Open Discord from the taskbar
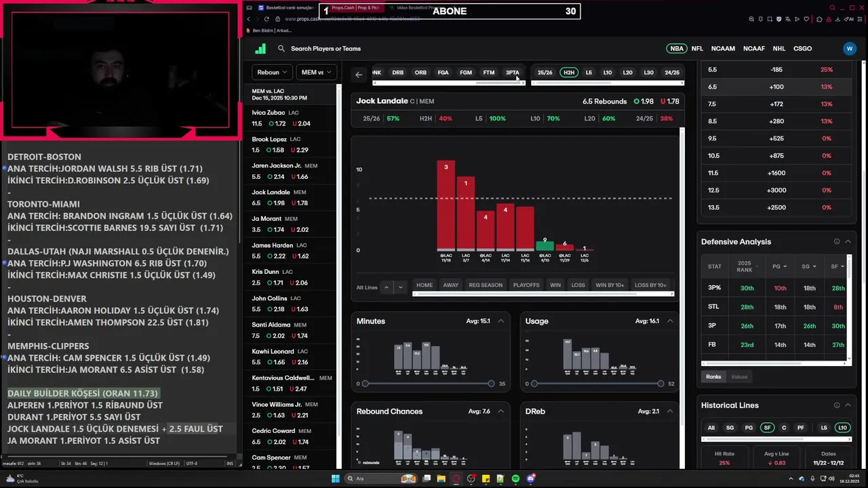Screen dimensions: 868x488 coord(531,479)
